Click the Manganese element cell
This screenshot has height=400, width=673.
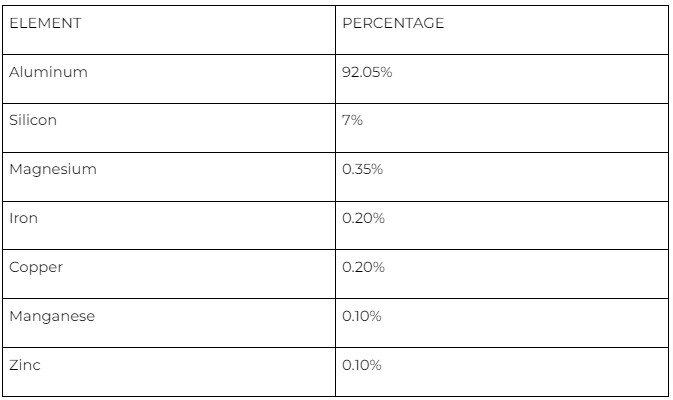[x=169, y=323]
